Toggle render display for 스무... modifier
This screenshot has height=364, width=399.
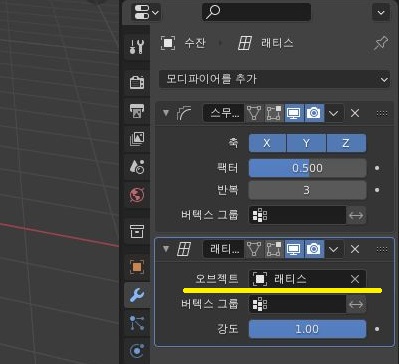tap(314, 113)
